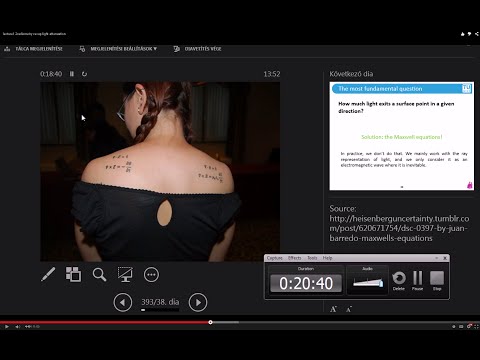Show the taskbar (TÁLCA MEGJELENÍTÉSE)
The width and height of the screenshot is (480, 360).
(33, 49)
